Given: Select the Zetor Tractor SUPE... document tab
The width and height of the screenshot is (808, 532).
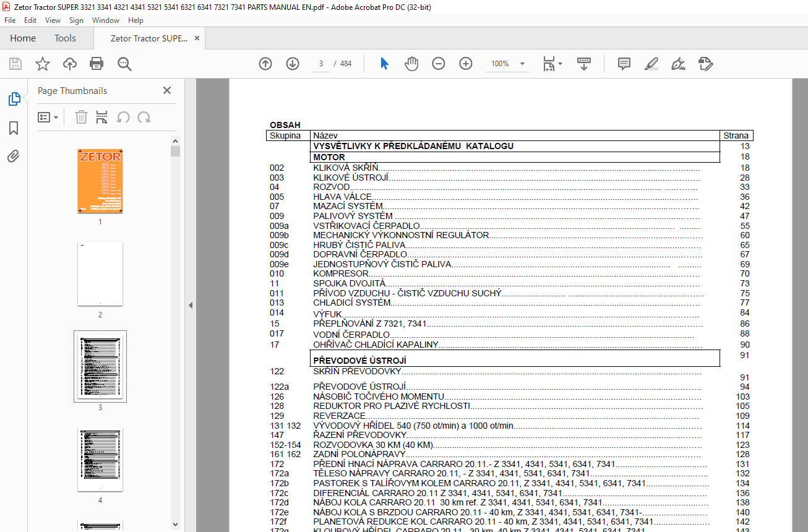Looking at the screenshot, I should 148,38.
